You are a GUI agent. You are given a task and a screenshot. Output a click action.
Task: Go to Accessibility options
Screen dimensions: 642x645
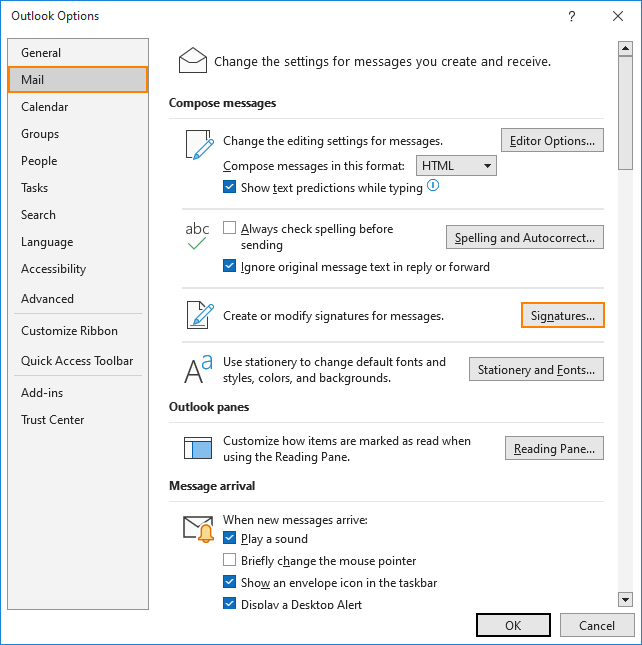coord(78,269)
